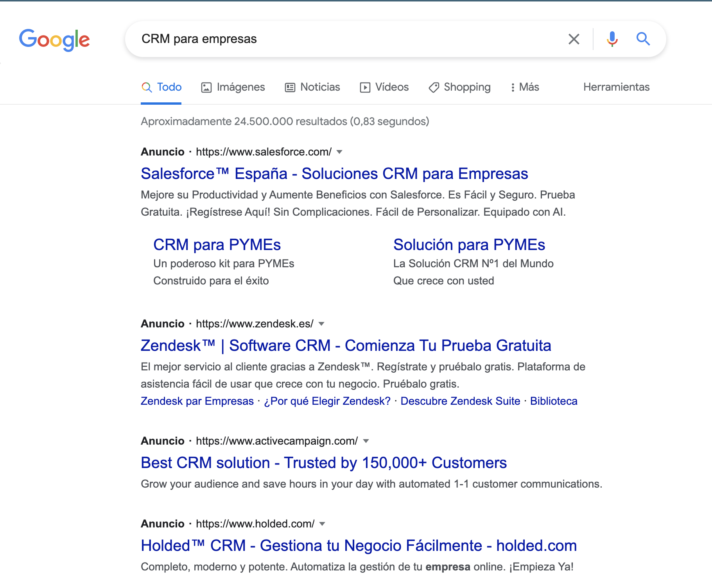712x588 pixels.
Task: Click the https://www.zendesk.es/ URL text
Action: coord(255,324)
